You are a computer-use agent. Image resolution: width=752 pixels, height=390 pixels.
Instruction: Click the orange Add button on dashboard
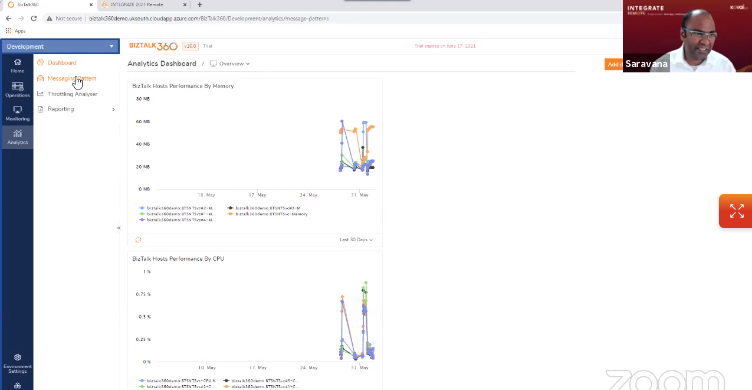613,64
